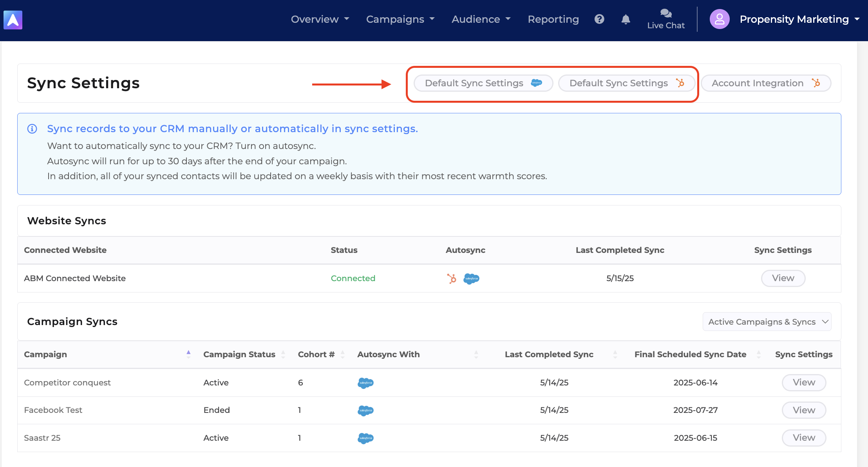The height and width of the screenshot is (467, 868).
Task: Open HubSpot Default Sync Settings
Action: pyautogui.click(x=627, y=83)
